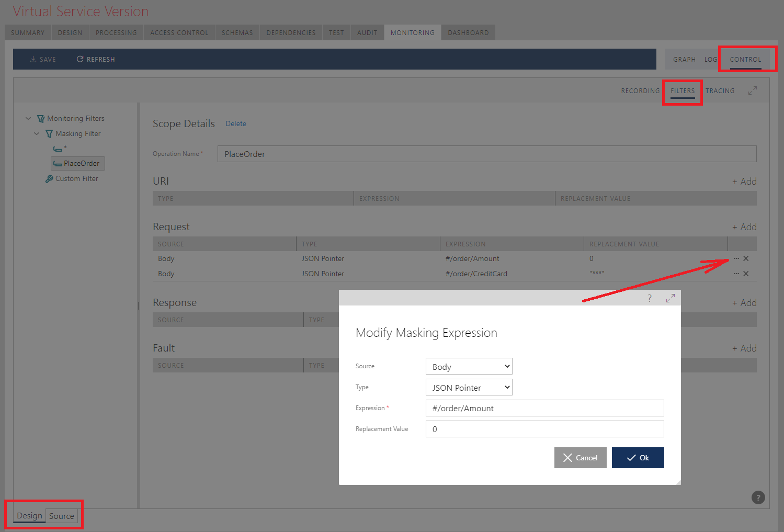The image size is (784, 532).
Task: Confirm the masking expression with Ok
Action: [x=638, y=457]
